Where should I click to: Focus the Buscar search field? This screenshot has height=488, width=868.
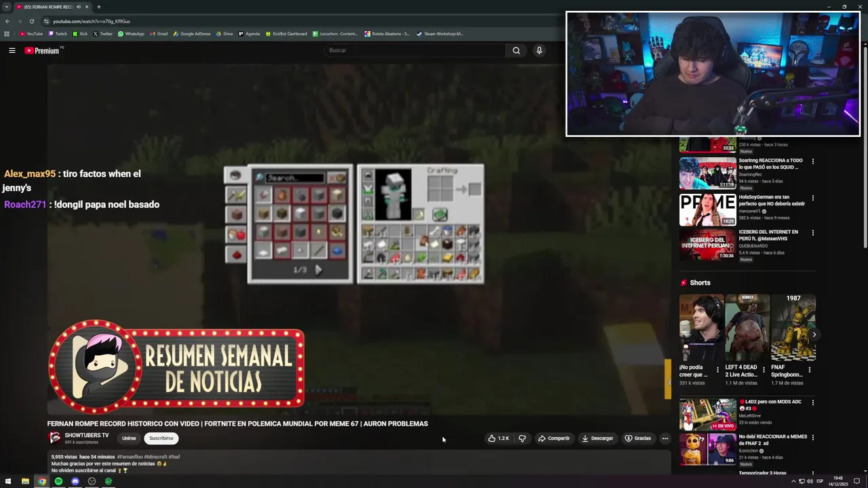(x=414, y=50)
